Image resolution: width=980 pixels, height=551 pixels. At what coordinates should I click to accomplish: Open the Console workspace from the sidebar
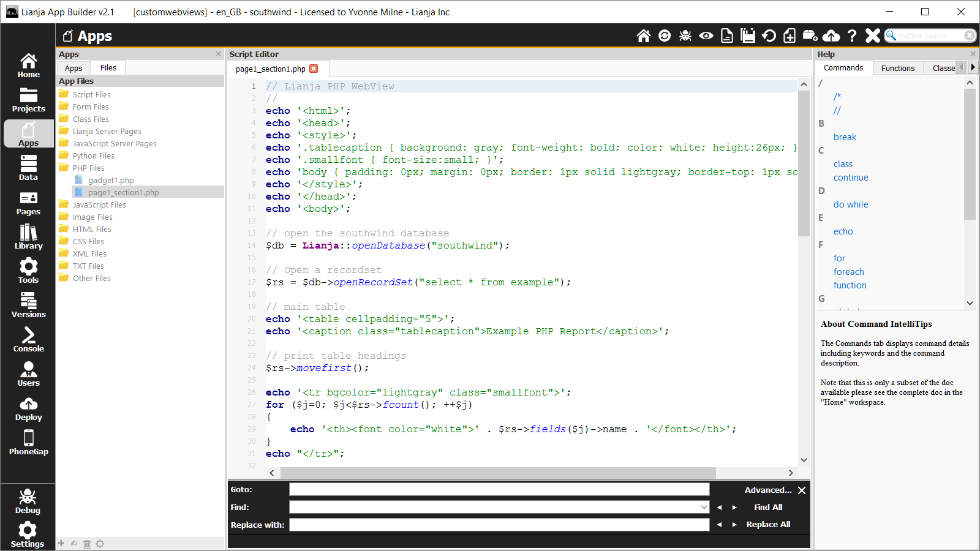click(x=28, y=339)
